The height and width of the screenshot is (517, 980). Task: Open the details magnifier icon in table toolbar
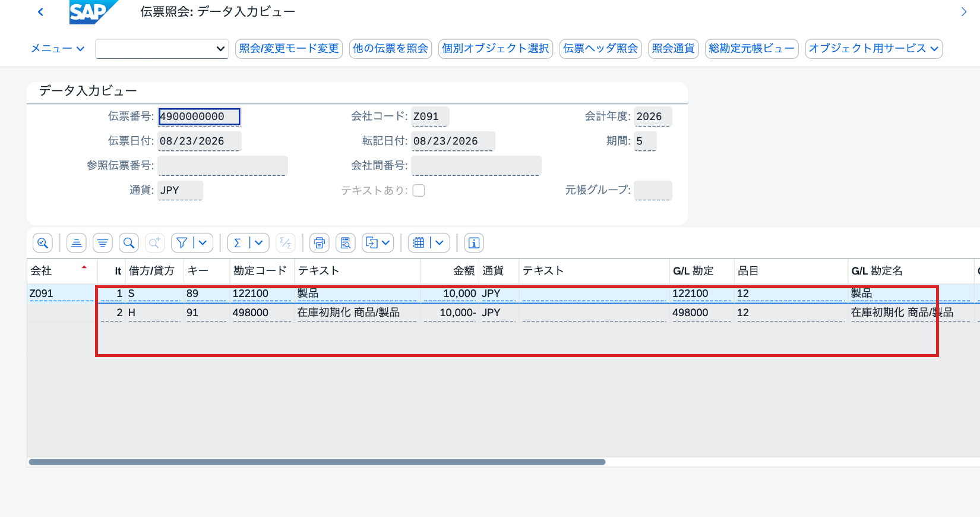coord(42,242)
